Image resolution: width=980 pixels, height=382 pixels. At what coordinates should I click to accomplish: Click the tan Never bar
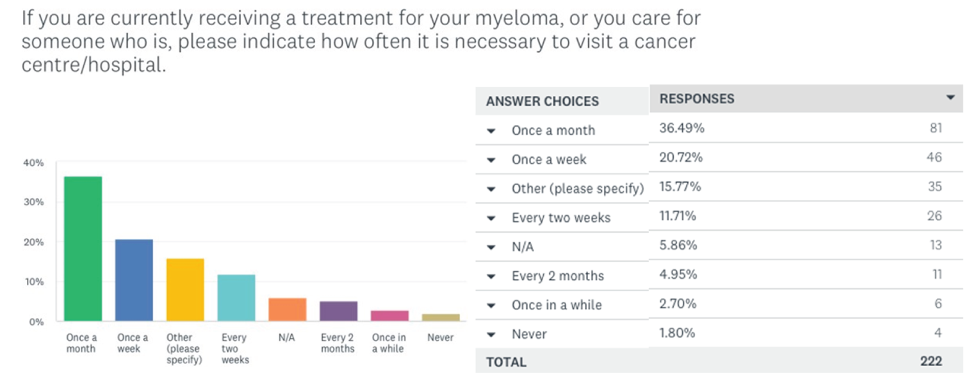pyautogui.click(x=441, y=317)
